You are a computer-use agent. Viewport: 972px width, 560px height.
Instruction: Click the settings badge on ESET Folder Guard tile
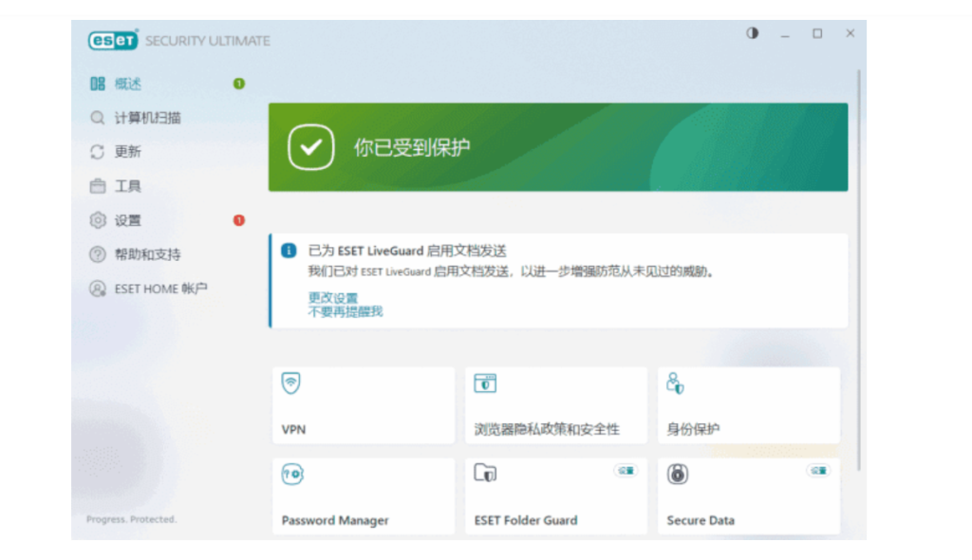click(625, 470)
